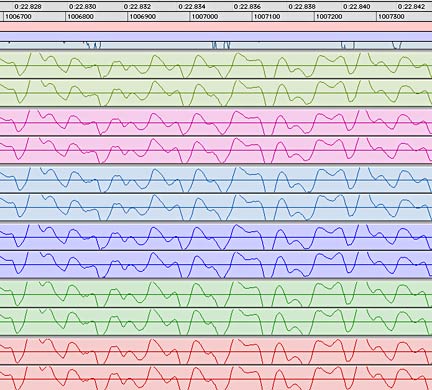Select sample position 1007300 on the ruler
The image size is (432, 390).
pos(391,17)
